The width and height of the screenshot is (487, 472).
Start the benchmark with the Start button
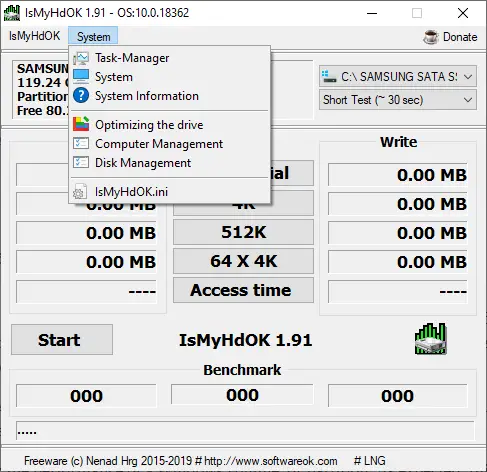click(62, 340)
